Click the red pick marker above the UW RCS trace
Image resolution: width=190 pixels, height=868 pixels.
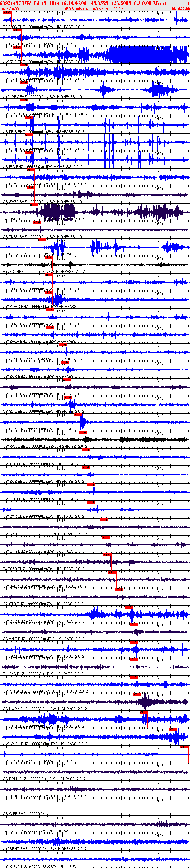click(x=184, y=747)
